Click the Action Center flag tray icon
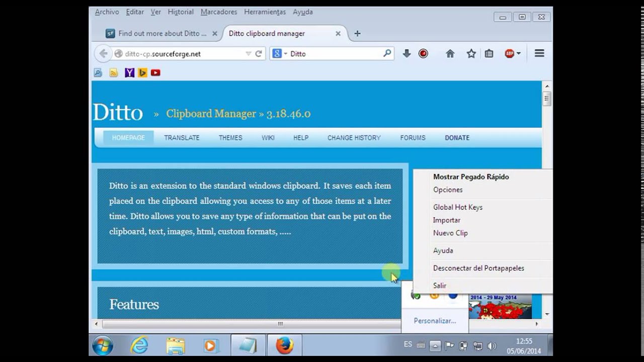The width and height of the screenshot is (644, 362). [x=449, y=346]
